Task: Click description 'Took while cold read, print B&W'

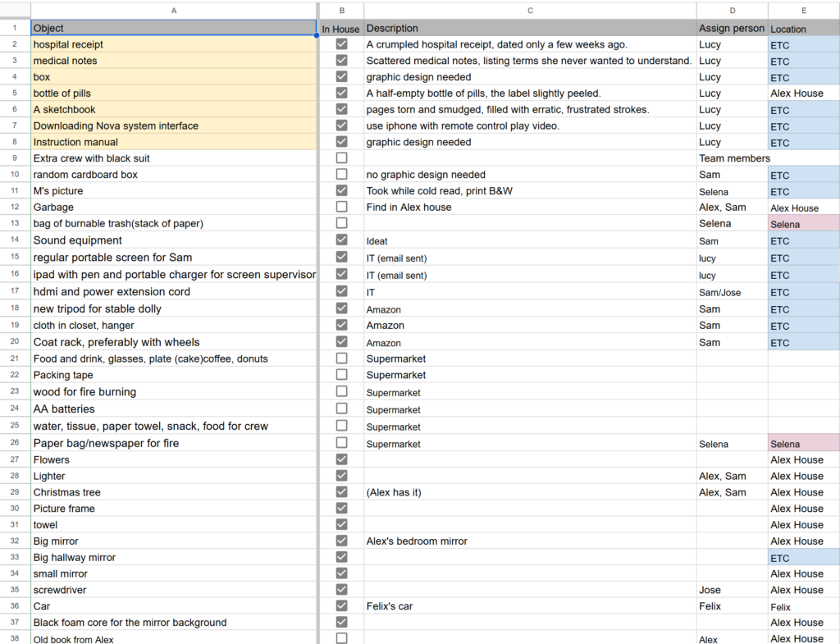Action: [530, 190]
